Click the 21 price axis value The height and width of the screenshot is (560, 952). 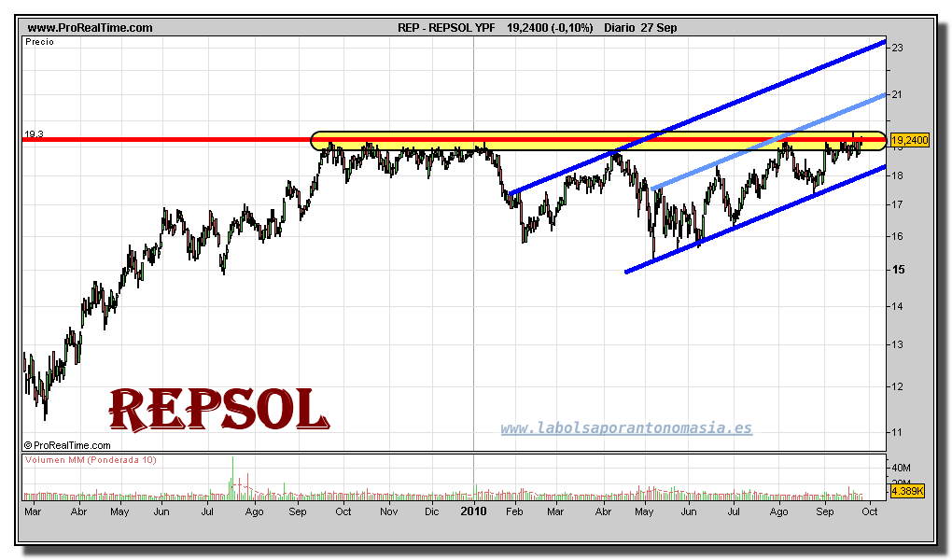pos(897,94)
